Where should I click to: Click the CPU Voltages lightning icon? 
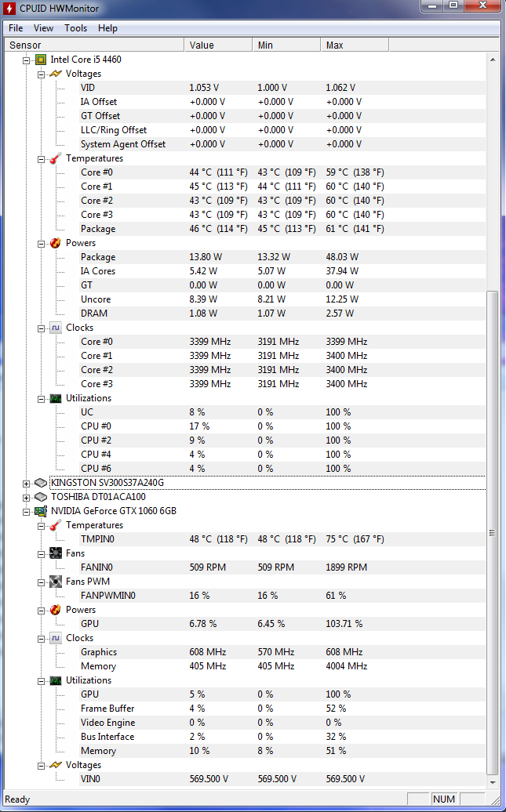[56, 74]
